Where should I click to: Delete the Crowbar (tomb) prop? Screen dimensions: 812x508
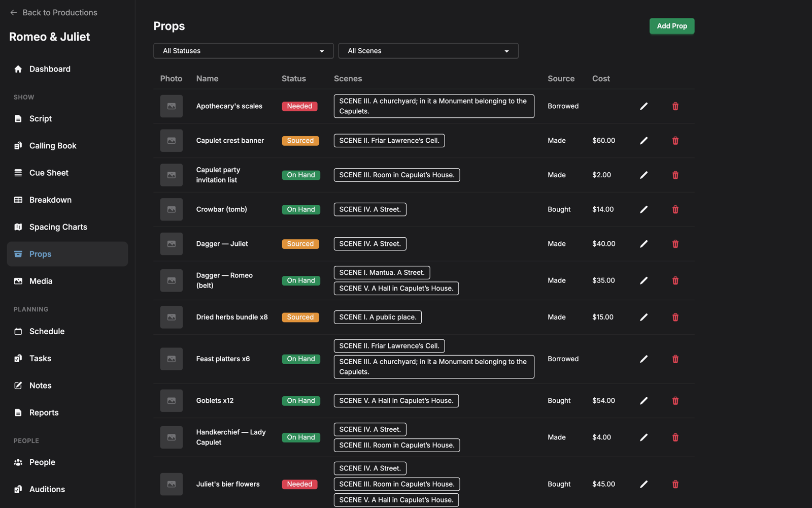[x=675, y=209]
